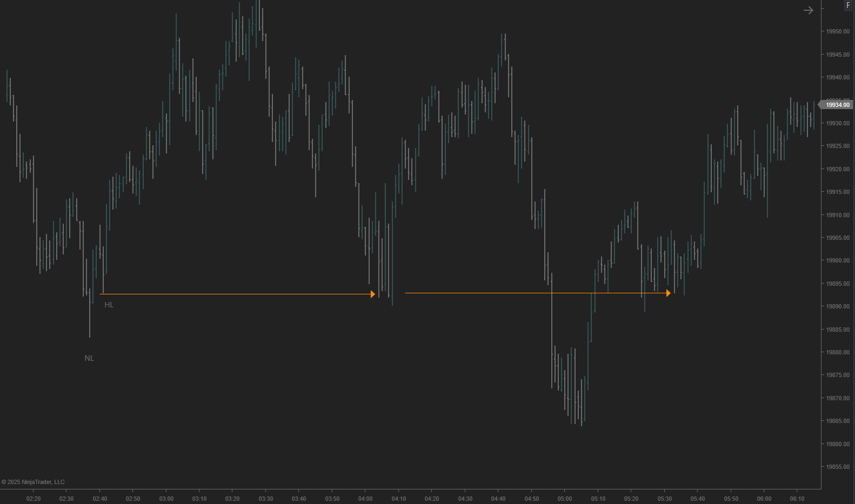Click the gray right-arrow scroll icon
Viewport: 855px width, 504px height.
coord(808,10)
